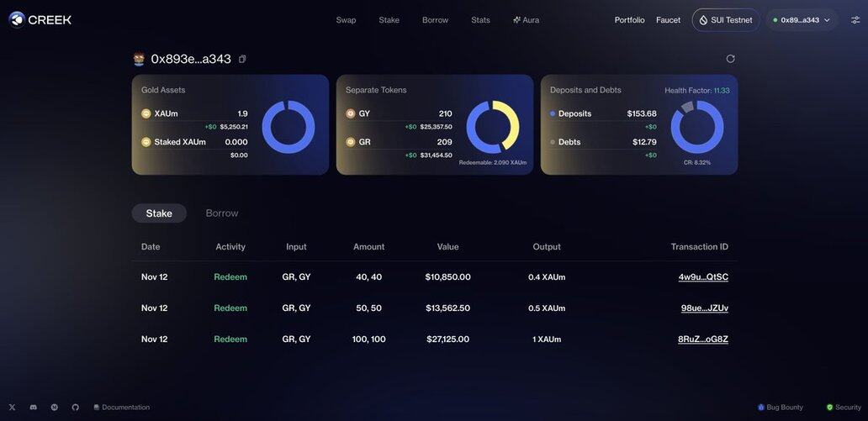Open the Aura menu item

coord(527,20)
